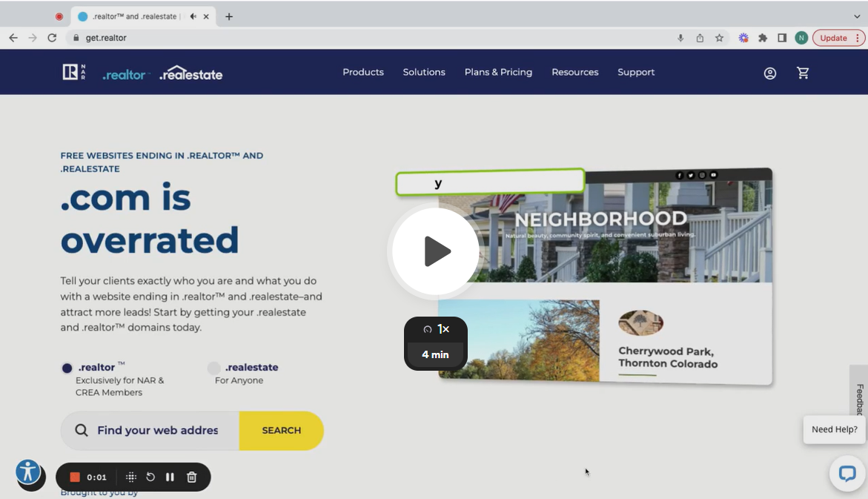Viewport: 868px width, 499px height.
Task: Open the side panel icon in toolbar
Action: coord(782,38)
